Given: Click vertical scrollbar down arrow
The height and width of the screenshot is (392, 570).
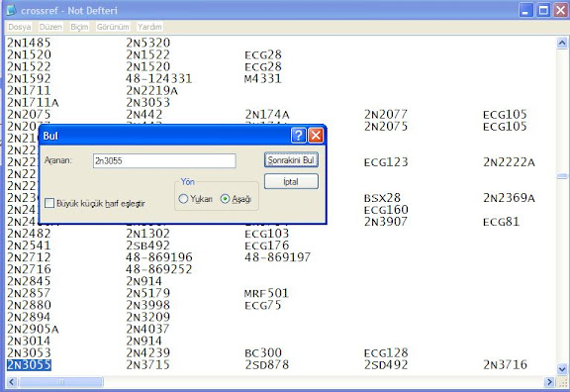Looking at the screenshot, I should [562, 369].
